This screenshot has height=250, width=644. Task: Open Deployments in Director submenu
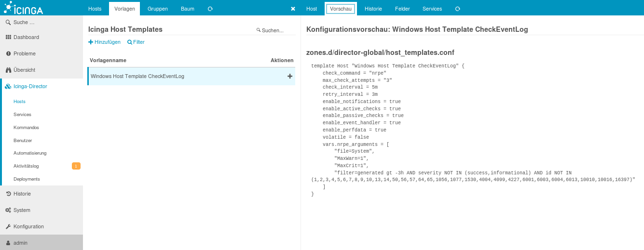(x=27, y=179)
